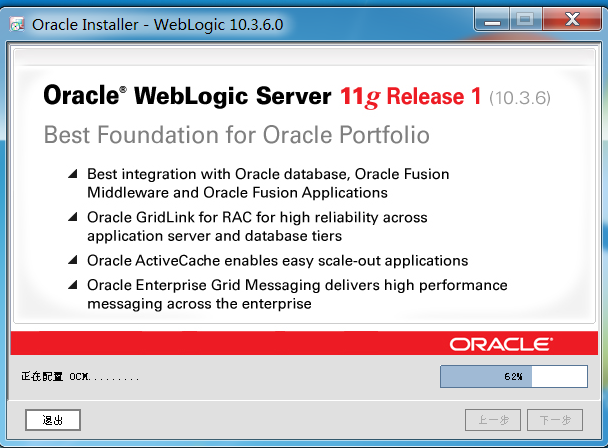Click the 62% installation progress bar
608x448 pixels.
tap(514, 376)
